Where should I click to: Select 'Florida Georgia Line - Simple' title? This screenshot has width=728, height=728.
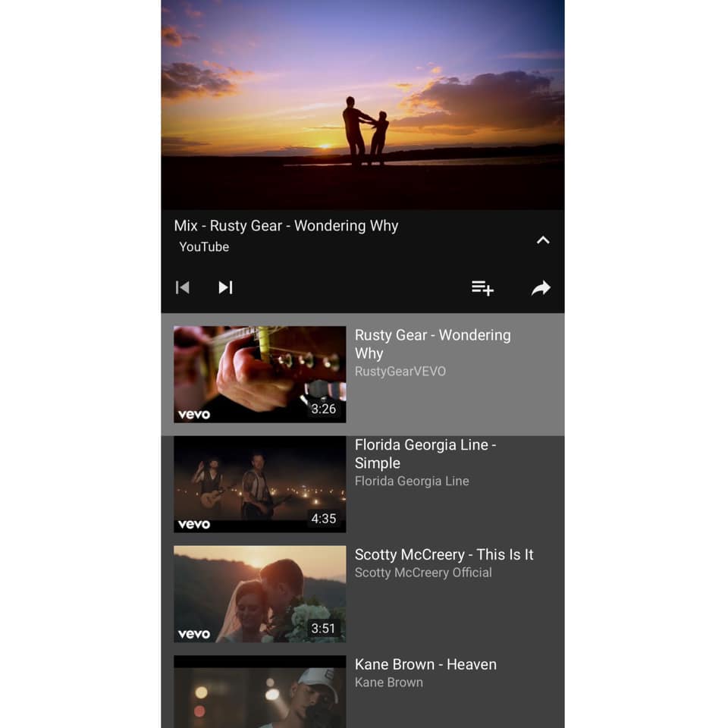tap(425, 453)
